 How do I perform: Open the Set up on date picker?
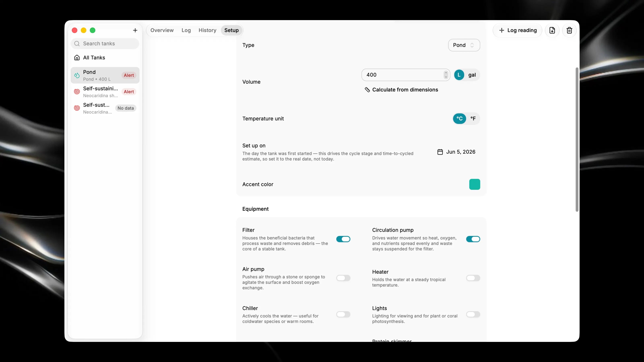(456, 152)
